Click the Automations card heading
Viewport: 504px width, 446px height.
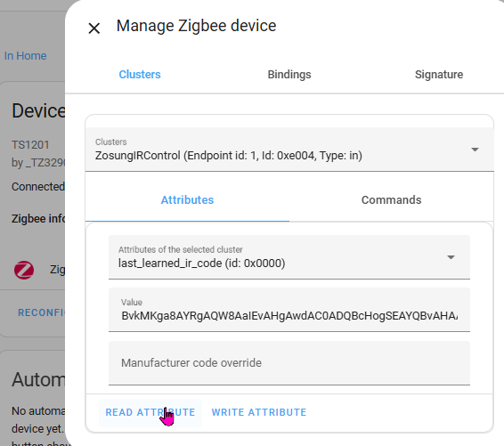(x=38, y=380)
